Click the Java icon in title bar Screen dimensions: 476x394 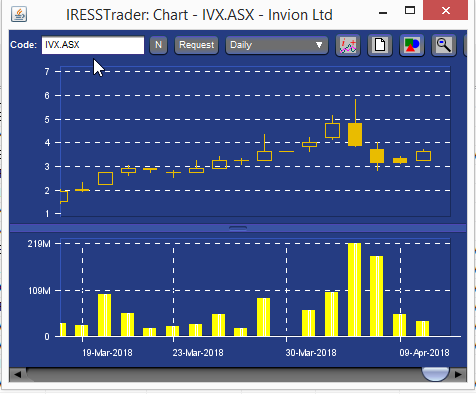pyautogui.click(x=19, y=15)
